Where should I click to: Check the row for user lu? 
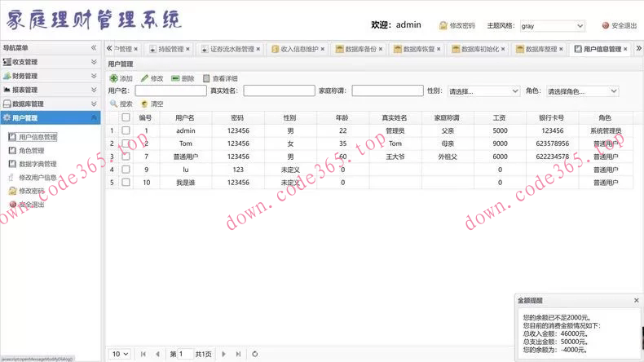(126, 170)
